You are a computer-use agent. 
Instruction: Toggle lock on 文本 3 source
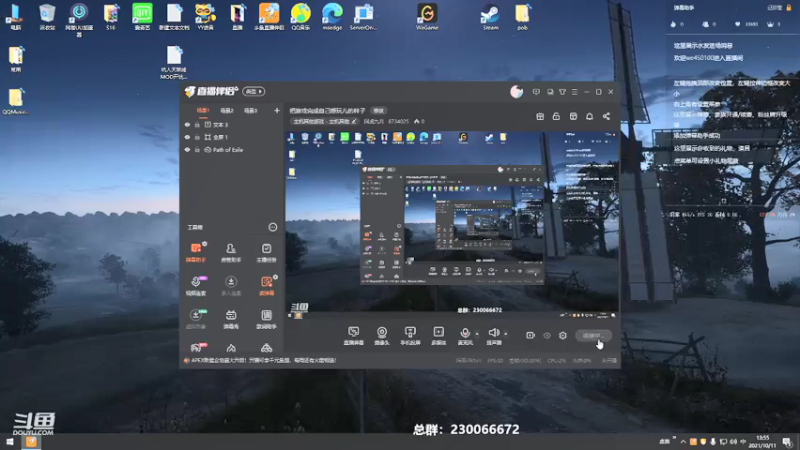[197, 124]
